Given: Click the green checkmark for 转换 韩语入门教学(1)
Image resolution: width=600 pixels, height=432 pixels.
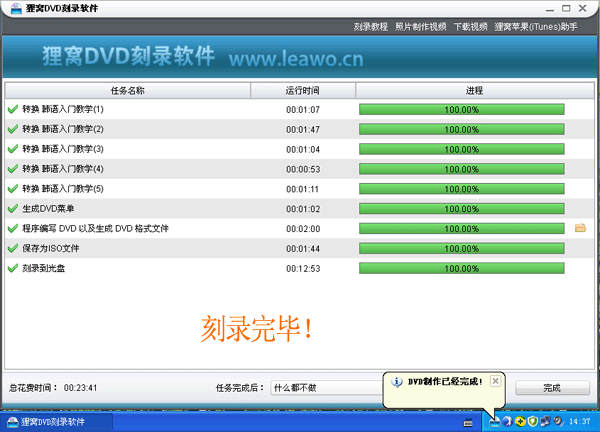Looking at the screenshot, I should [13, 109].
